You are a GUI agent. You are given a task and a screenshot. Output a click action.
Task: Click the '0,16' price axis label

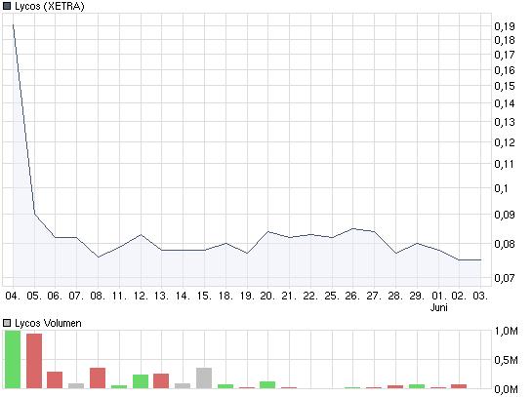(x=505, y=70)
